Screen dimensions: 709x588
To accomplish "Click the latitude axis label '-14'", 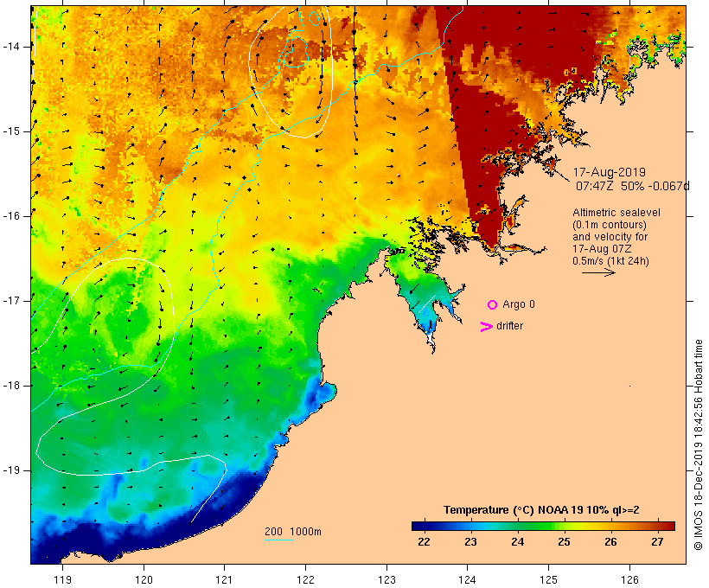I will [x=11, y=47].
